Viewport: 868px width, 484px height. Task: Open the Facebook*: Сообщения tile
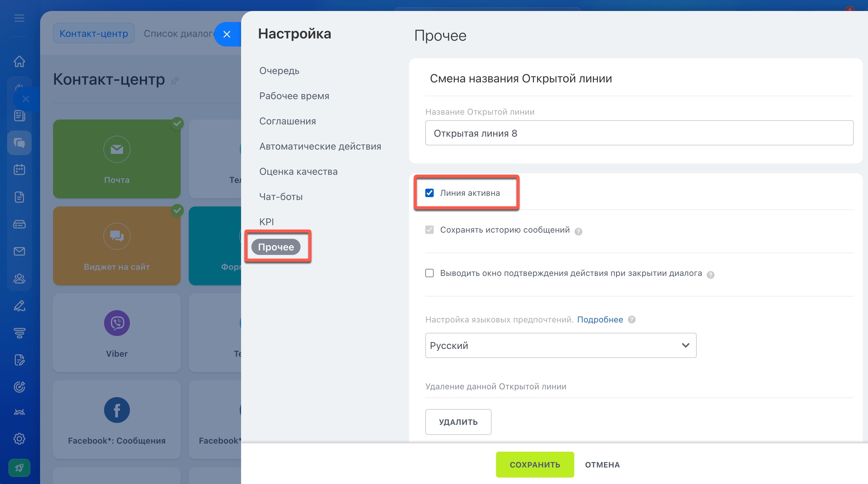click(x=117, y=420)
